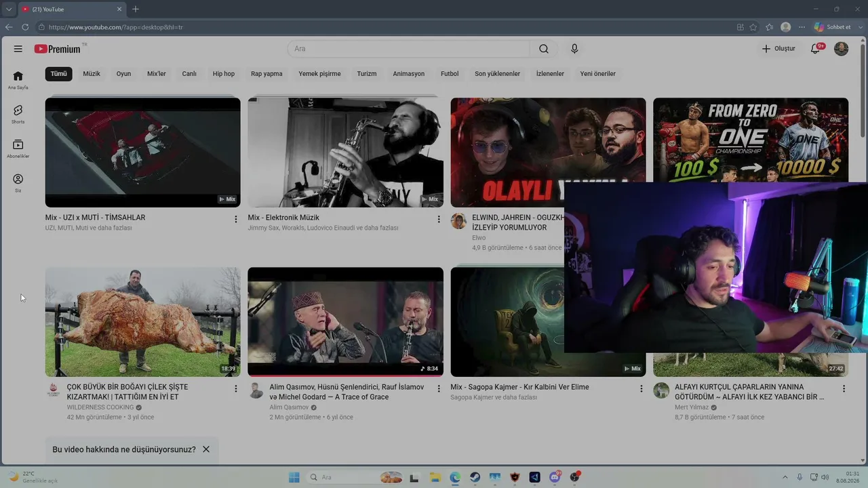868x488 pixels.
Task: Click the search magnifier button
Action: 544,49
